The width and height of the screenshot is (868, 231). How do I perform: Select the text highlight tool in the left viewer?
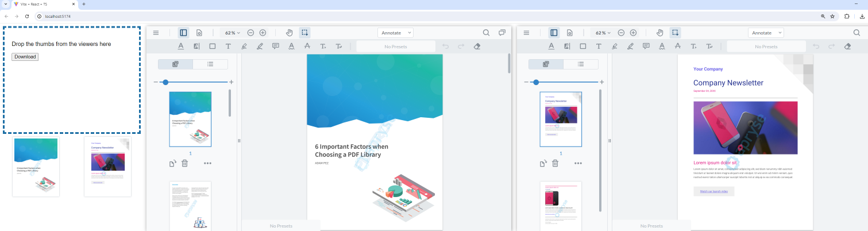coord(196,46)
